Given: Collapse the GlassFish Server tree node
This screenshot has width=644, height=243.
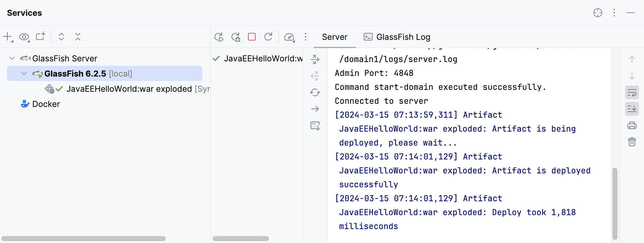Looking at the screenshot, I should (x=12, y=58).
